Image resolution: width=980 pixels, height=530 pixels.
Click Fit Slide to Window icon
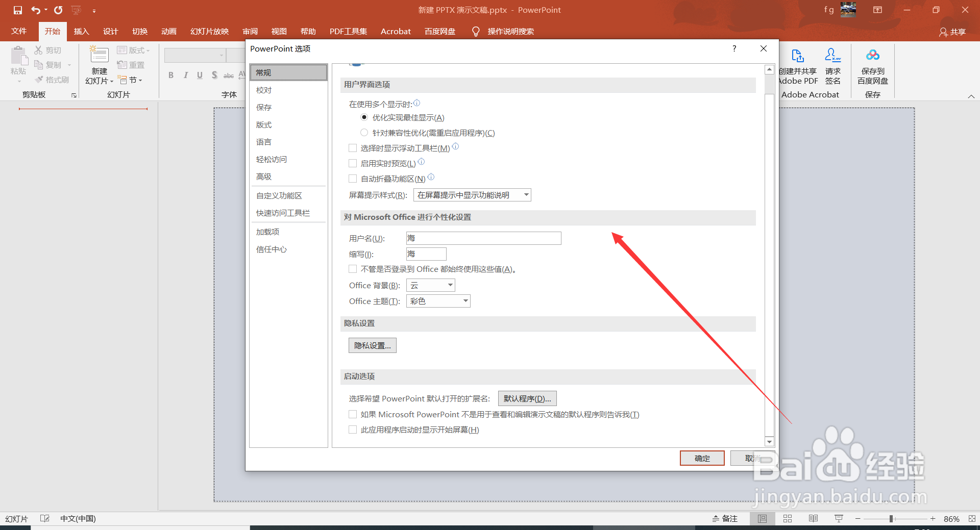(x=972, y=518)
